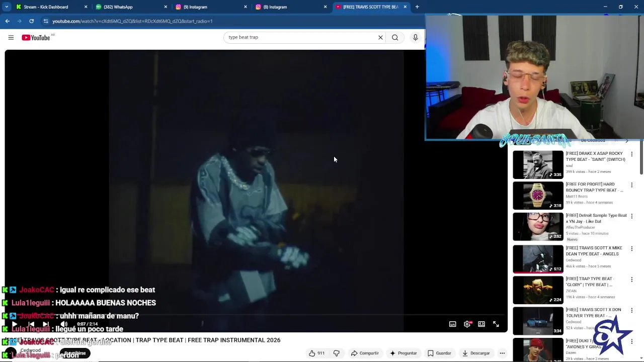Screen dimensions: 644x362
Task: Open options for Hard Bouncy Trap video
Action: click(631, 185)
